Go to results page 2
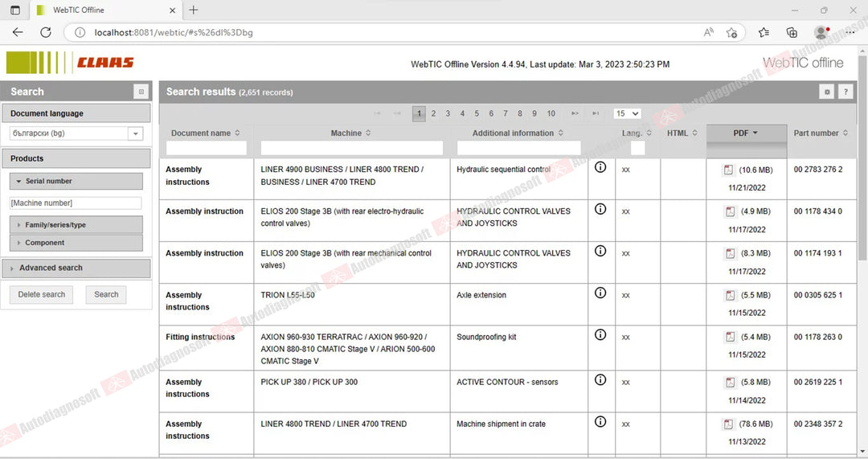 (433, 113)
